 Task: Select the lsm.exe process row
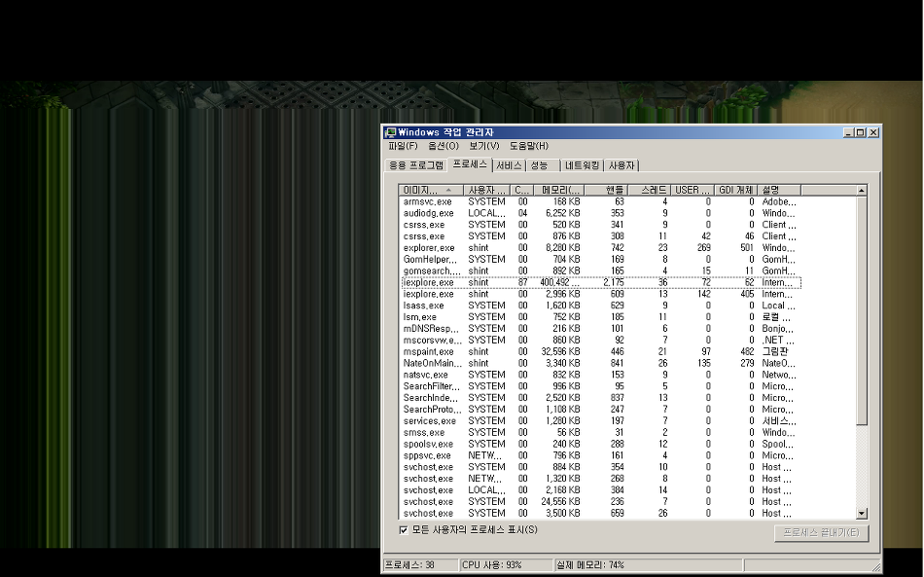(600, 317)
